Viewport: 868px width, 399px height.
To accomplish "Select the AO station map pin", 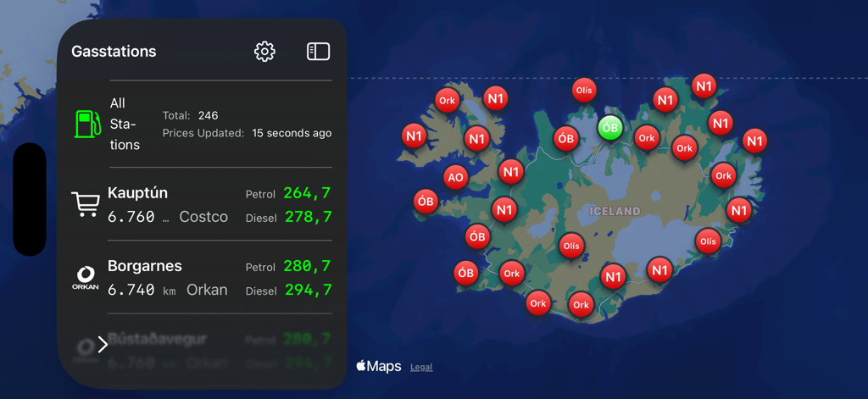I will point(455,178).
